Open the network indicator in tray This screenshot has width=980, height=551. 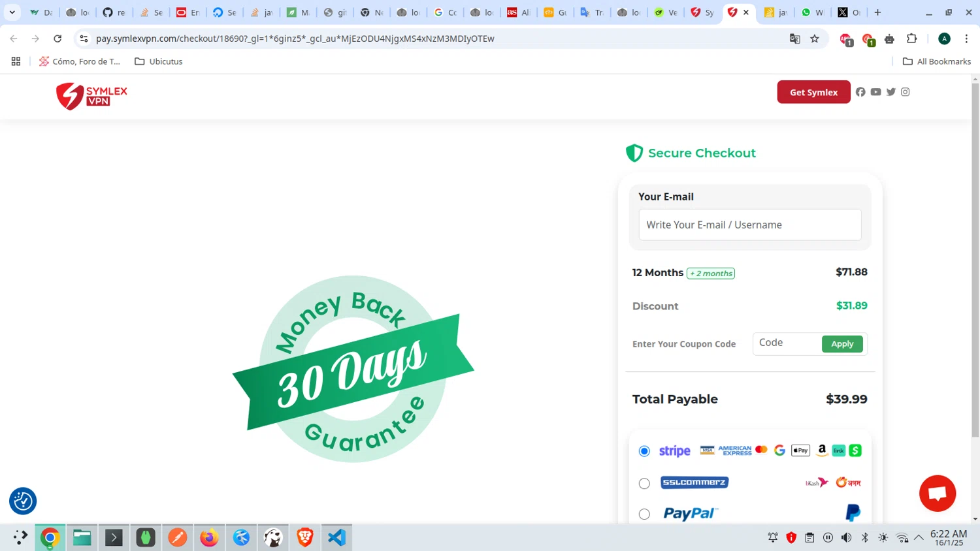[902, 537]
